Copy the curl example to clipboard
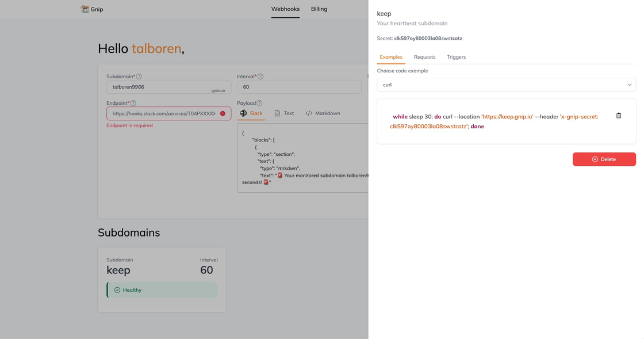Screen dimensions: 644x339 point(619,116)
